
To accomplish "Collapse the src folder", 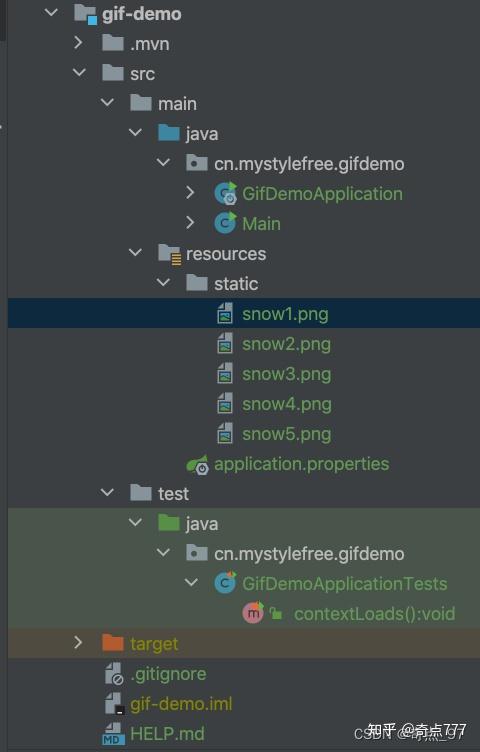I will point(79,73).
